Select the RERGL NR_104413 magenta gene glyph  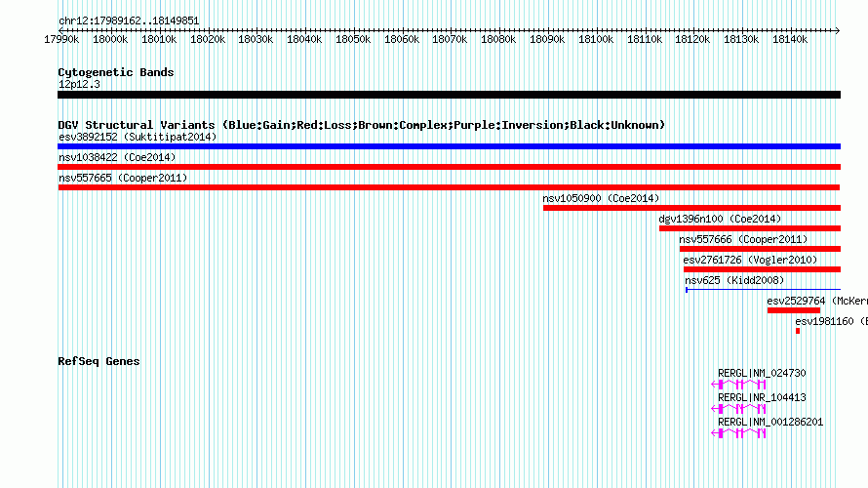[738, 409]
